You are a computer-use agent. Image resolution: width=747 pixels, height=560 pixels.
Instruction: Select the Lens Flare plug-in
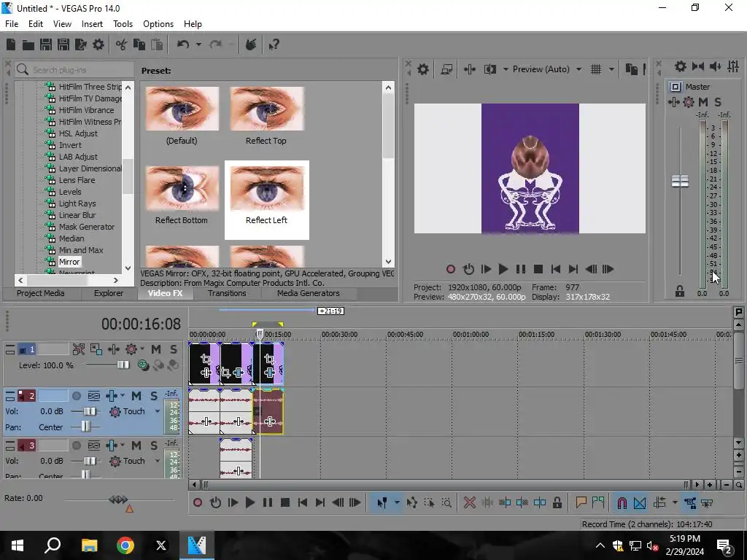[x=77, y=180]
